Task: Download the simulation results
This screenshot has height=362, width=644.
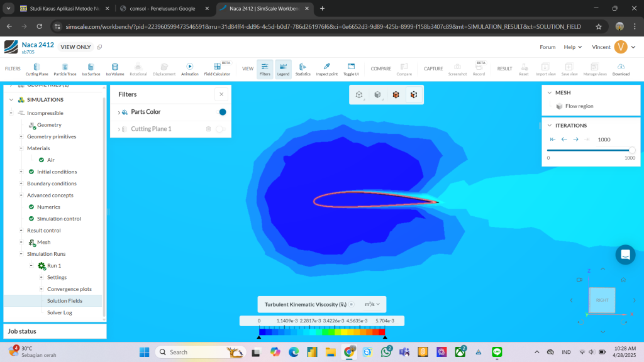Action: point(621,69)
